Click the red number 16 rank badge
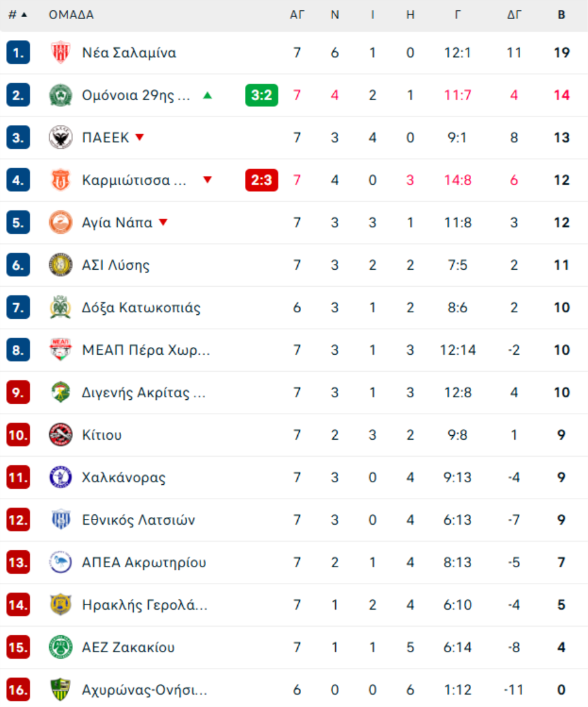This screenshot has width=588, height=707. [18, 690]
